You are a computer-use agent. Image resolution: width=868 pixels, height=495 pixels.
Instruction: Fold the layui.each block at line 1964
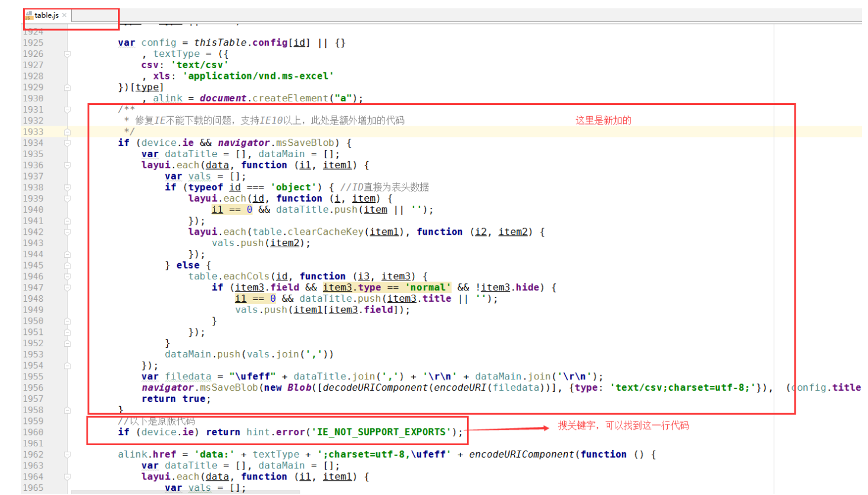coord(67,477)
